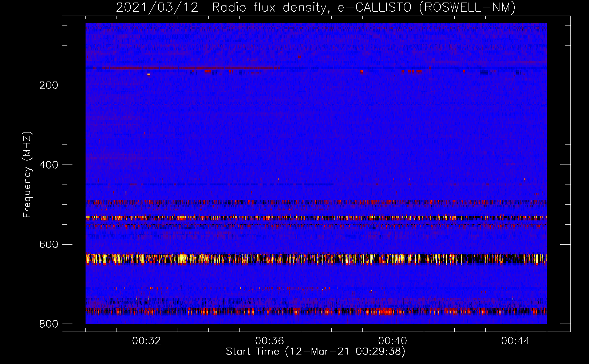The height and width of the screenshot is (364, 589).
Task: Click the 'Start Time (12-Mar-21 00:29:38)' label
Action: (316, 352)
